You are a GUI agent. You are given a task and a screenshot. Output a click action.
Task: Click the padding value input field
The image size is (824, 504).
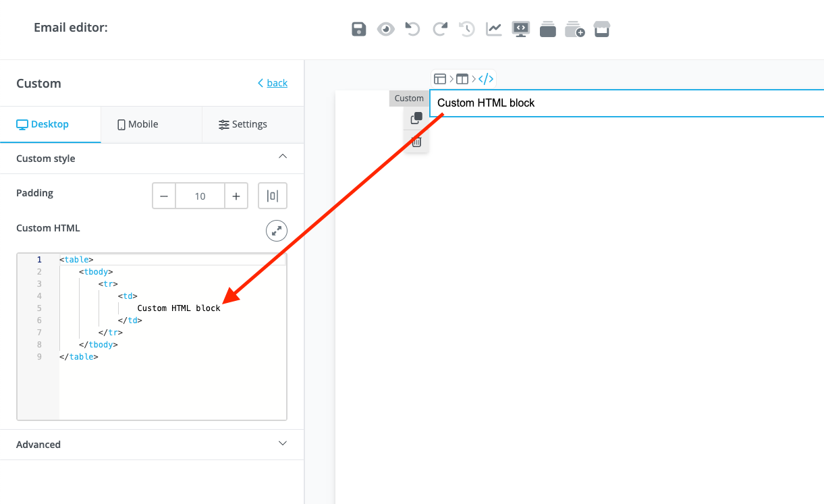point(200,196)
